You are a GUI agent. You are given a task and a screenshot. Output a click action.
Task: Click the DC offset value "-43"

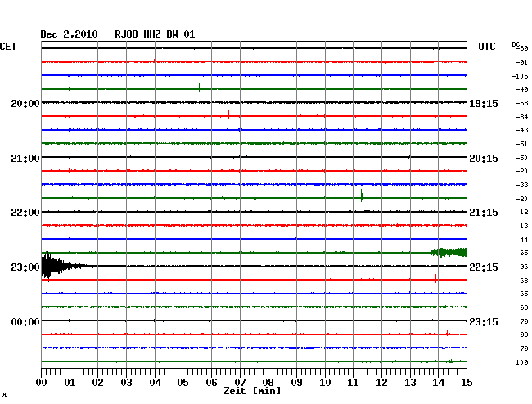tap(522, 130)
